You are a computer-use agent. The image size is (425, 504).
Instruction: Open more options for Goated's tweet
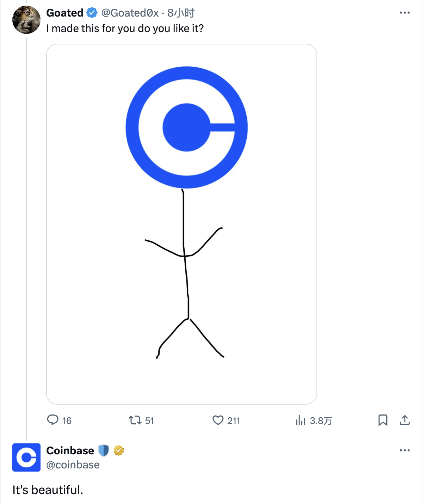pos(405,13)
